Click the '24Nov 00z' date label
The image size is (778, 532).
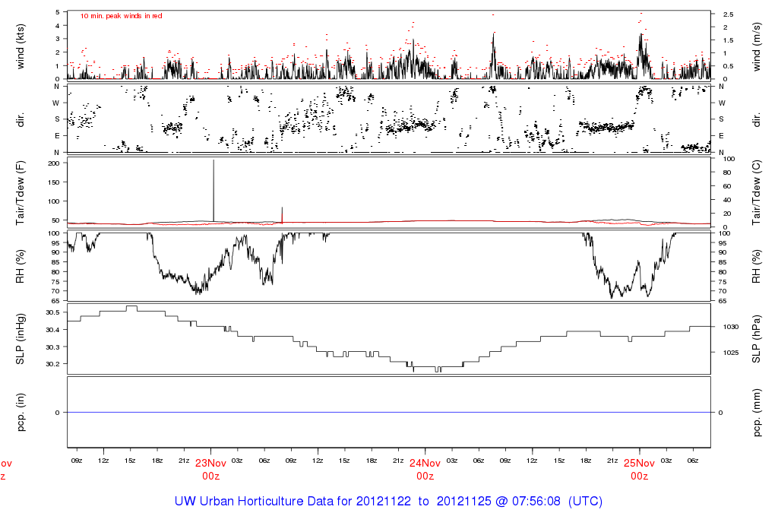pyautogui.click(x=425, y=470)
